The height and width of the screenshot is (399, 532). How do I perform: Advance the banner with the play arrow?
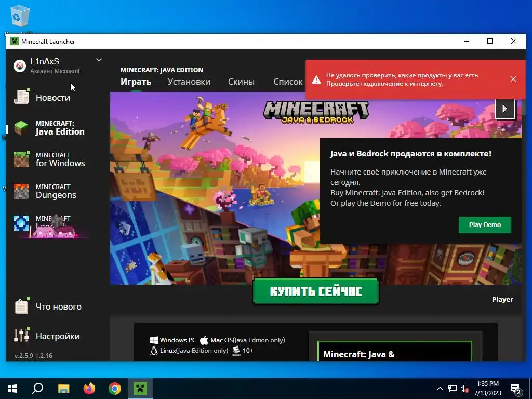pyautogui.click(x=505, y=109)
